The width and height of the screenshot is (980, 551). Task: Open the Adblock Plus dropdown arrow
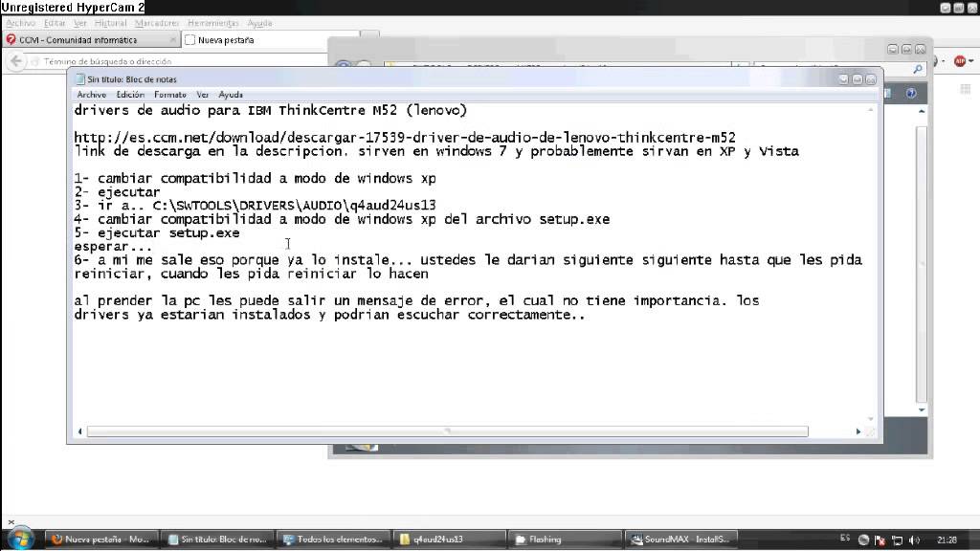click(x=971, y=61)
